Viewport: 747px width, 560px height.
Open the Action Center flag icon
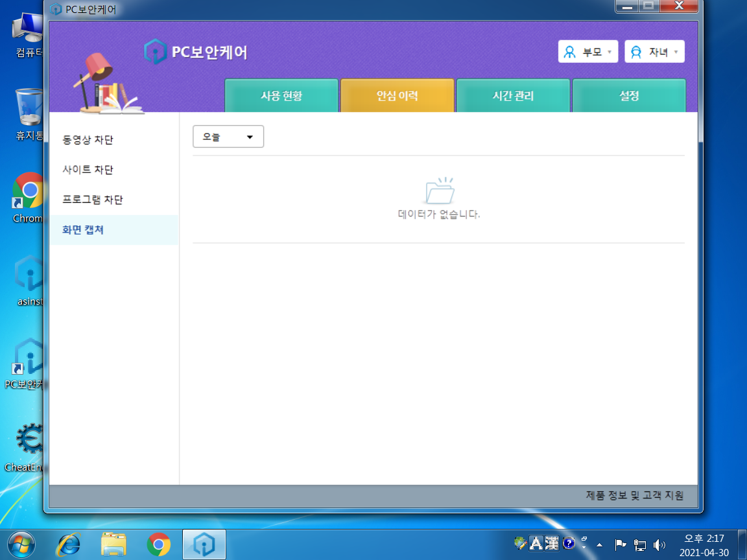(x=620, y=544)
